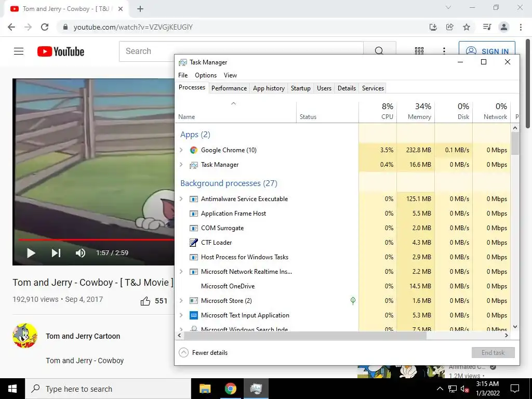
Task: Click Chrome icon in the taskbar
Action: pyautogui.click(x=230, y=389)
